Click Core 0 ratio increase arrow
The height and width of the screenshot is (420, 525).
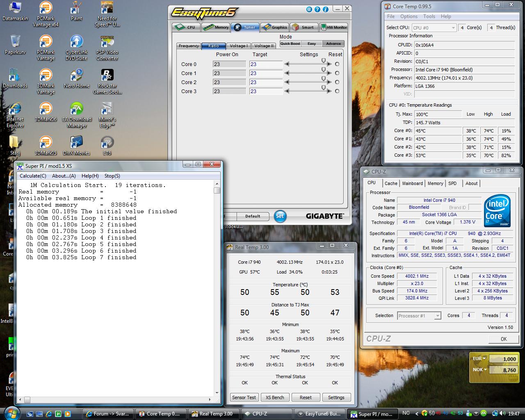click(329, 64)
